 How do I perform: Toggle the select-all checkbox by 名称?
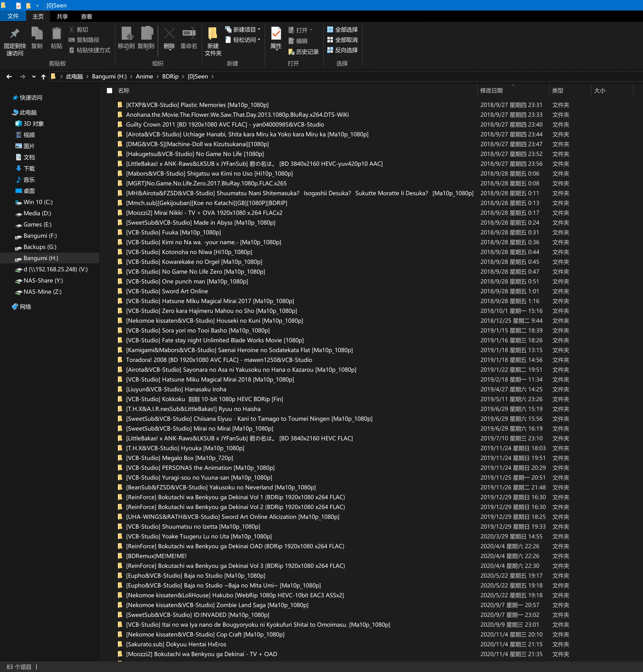point(110,91)
